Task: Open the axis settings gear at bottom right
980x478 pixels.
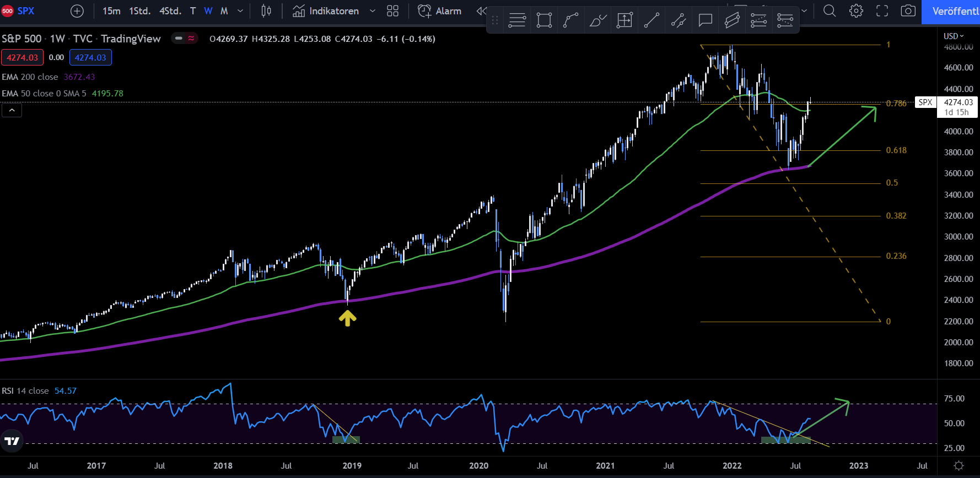Action: 959,466
